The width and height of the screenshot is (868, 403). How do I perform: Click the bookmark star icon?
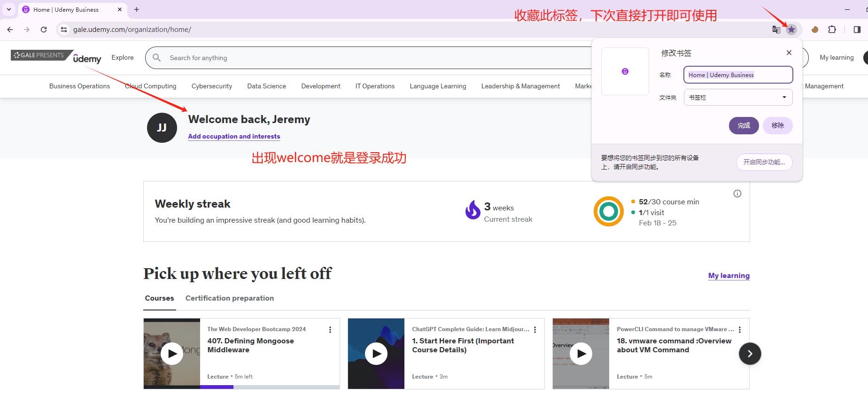(791, 30)
